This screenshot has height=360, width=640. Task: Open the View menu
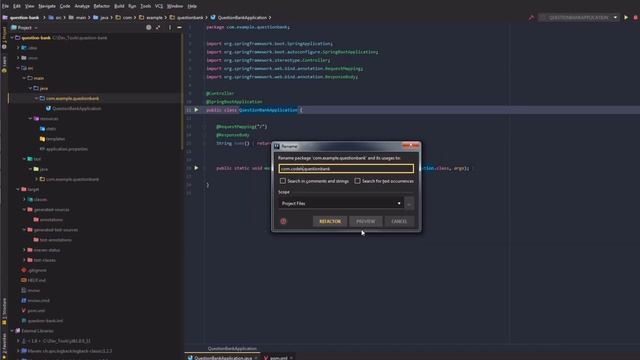[x=30, y=6]
